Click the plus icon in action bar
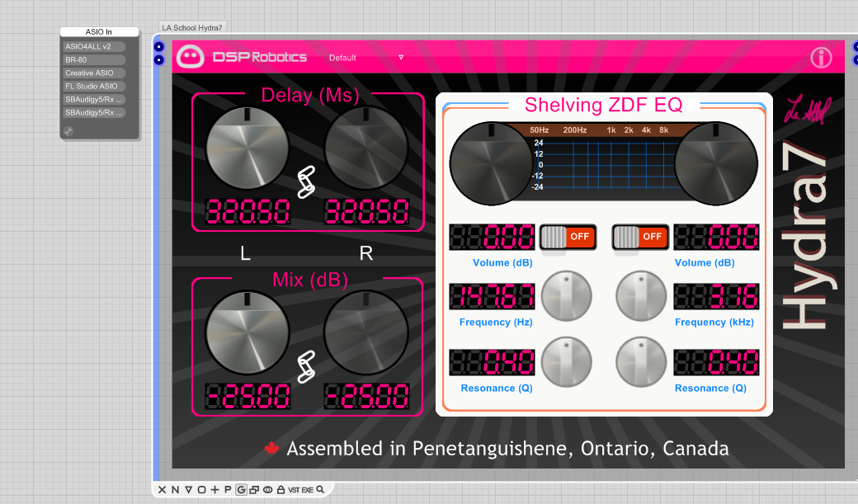 pos(214,490)
